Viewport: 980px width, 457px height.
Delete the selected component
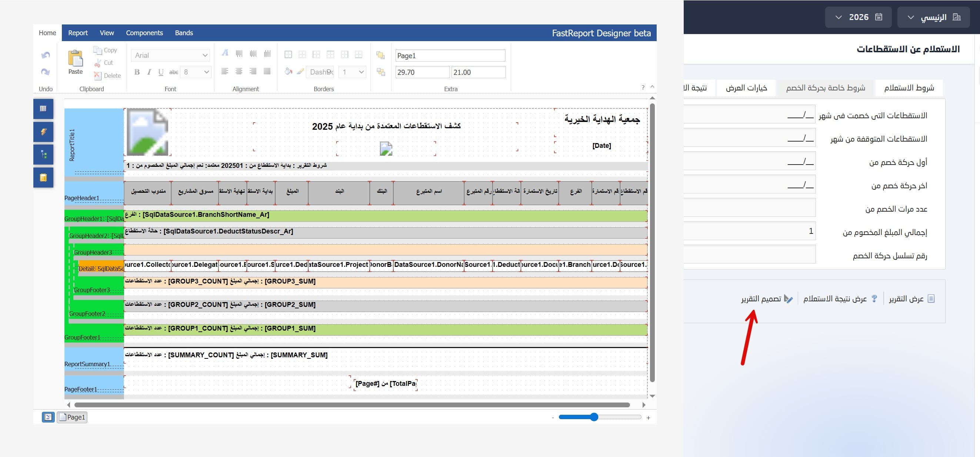[x=107, y=75]
